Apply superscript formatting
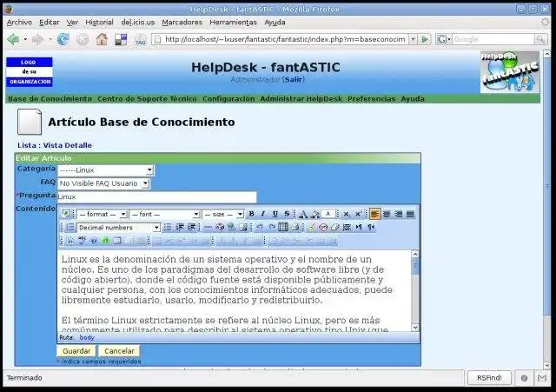 tap(358, 215)
